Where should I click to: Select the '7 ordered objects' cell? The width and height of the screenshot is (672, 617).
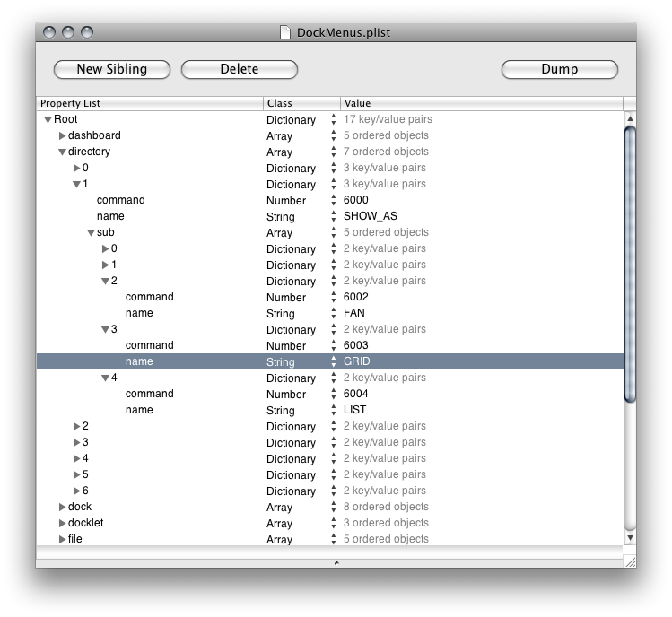[x=386, y=152]
